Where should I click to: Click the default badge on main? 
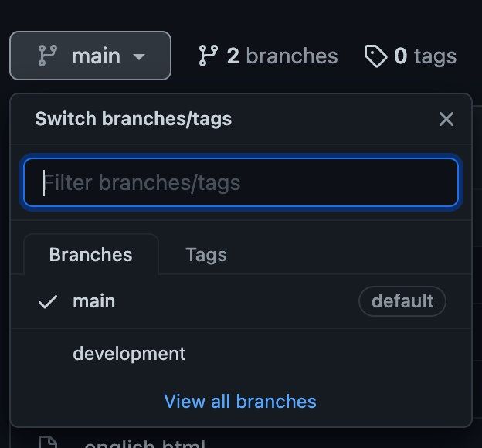[x=402, y=301]
